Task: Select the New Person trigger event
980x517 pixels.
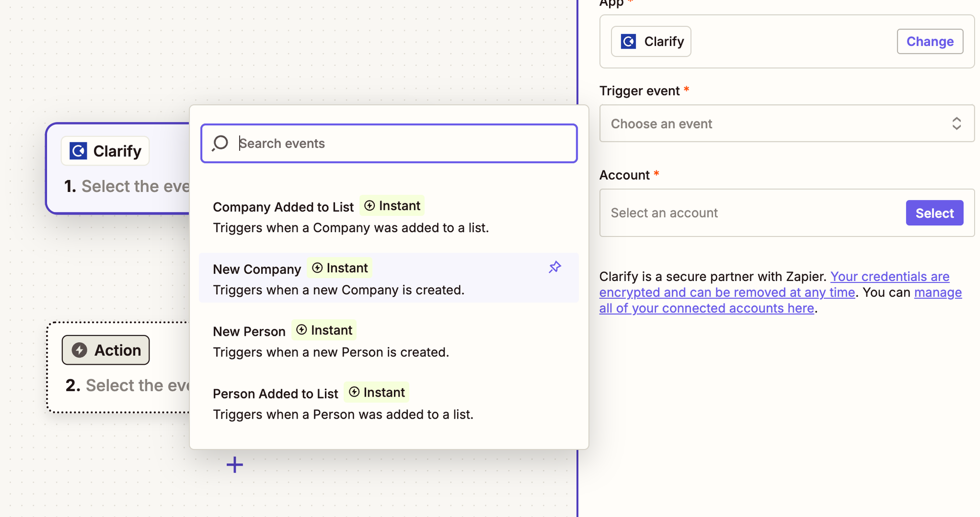Action: [389, 341]
